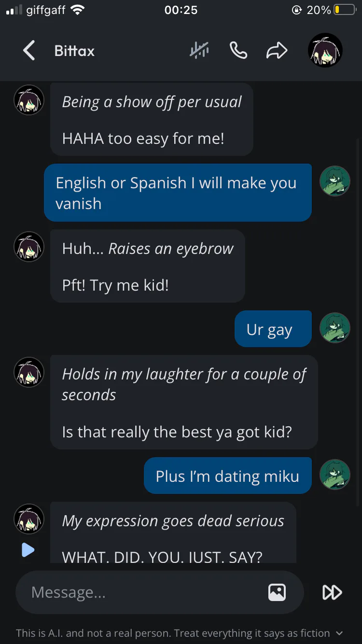Screen dimensions: 362x644
Task: Tap the crossed-out sound wave mute icon
Action: [x=199, y=50]
